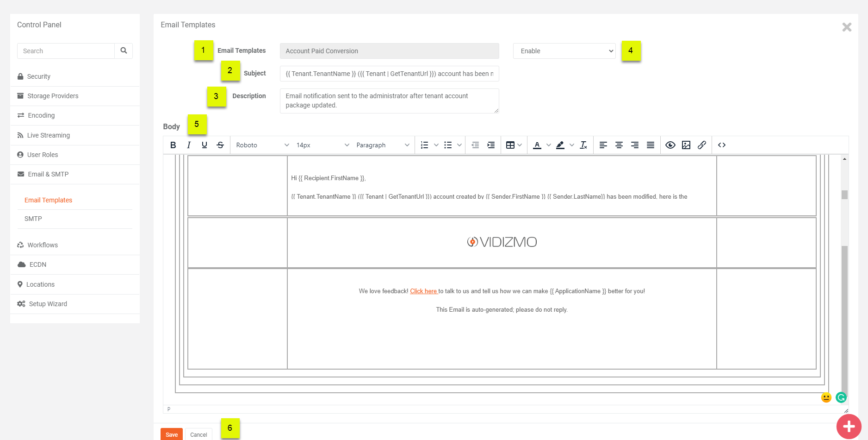This screenshot has width=868, height=440.
Task: Open the text color picker arrow
Action: (549, 145)
